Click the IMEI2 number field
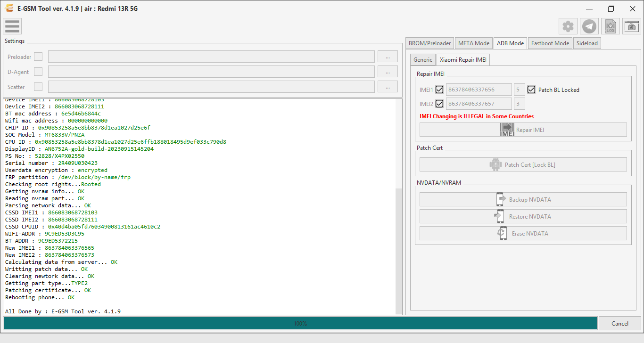 point(479,104)
